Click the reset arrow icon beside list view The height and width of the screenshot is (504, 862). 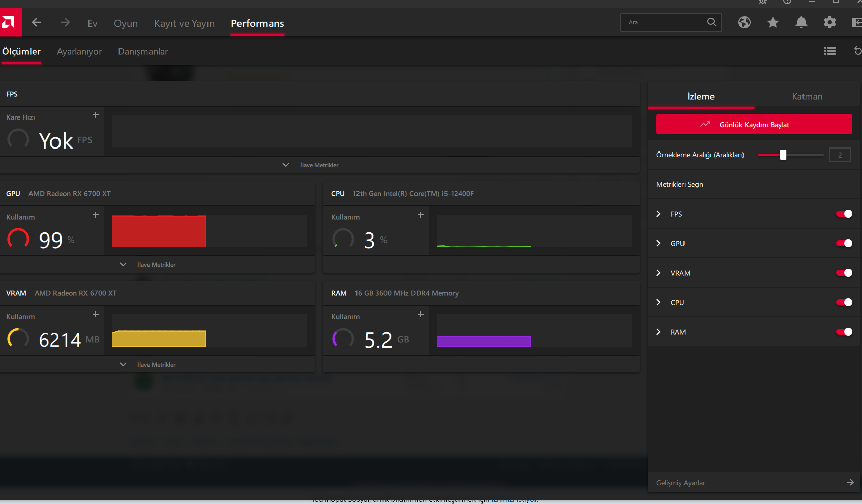858,51
